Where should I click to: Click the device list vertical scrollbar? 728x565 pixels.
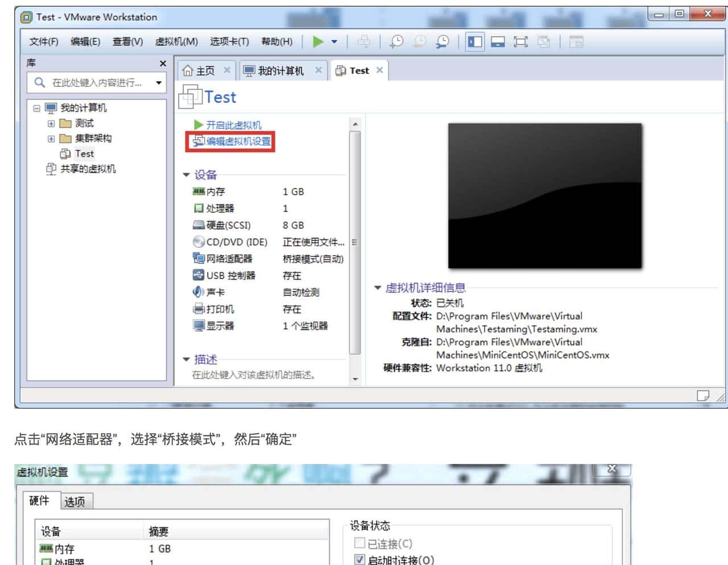(x=355, y=244)
